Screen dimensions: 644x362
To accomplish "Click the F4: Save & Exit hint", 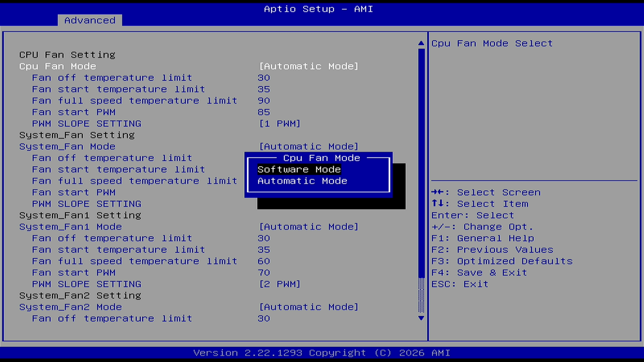I will (x=479, y=273).
